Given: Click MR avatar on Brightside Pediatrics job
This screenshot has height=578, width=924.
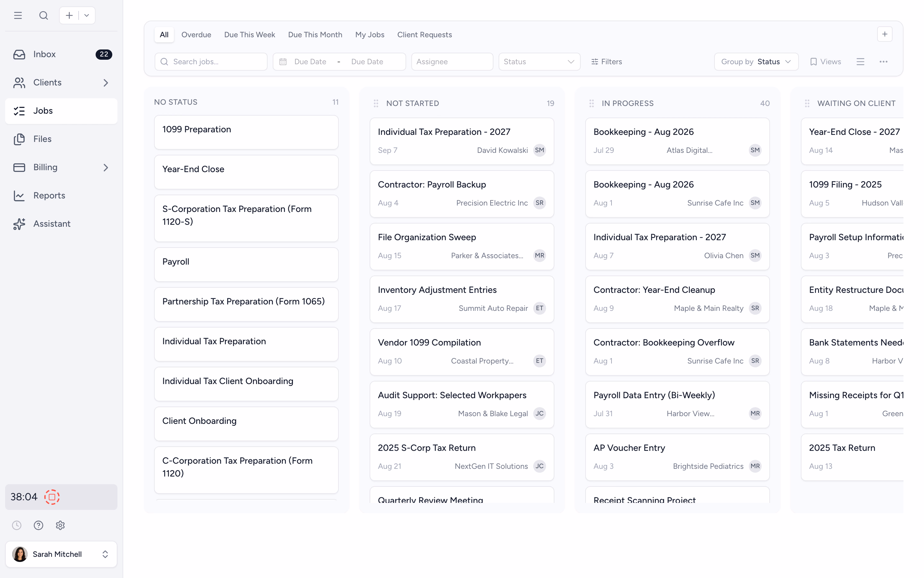Looking at the screenshot, I should click(755, 466).
